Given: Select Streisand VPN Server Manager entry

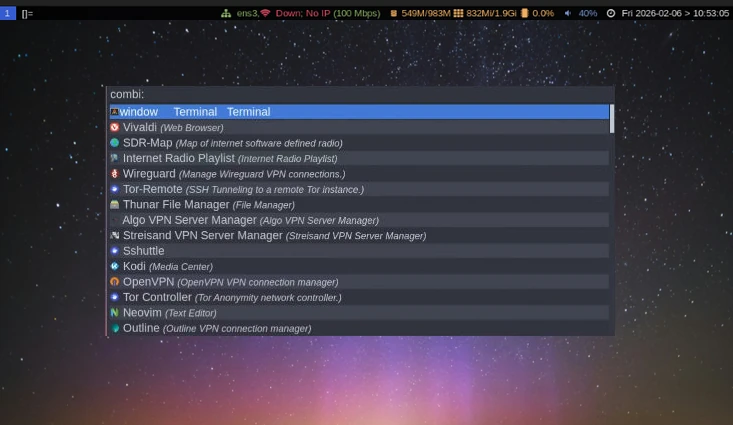Looking at the screenshot, I should click(x=359, y=235).
